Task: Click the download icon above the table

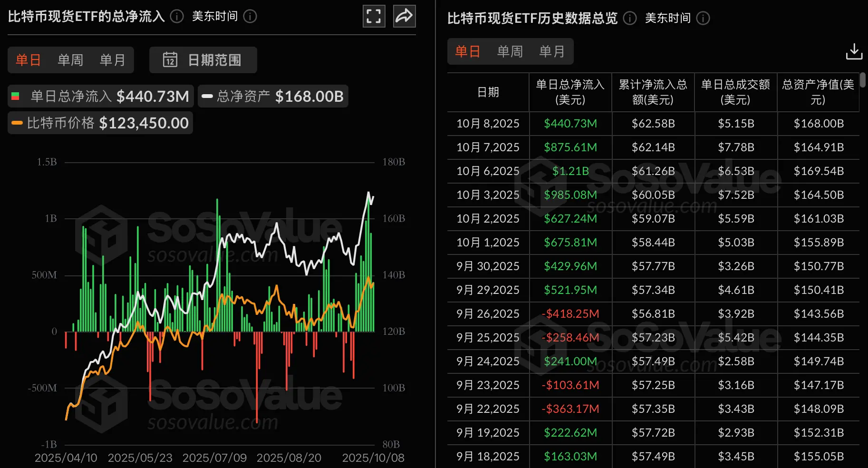Action: point(854,51)
